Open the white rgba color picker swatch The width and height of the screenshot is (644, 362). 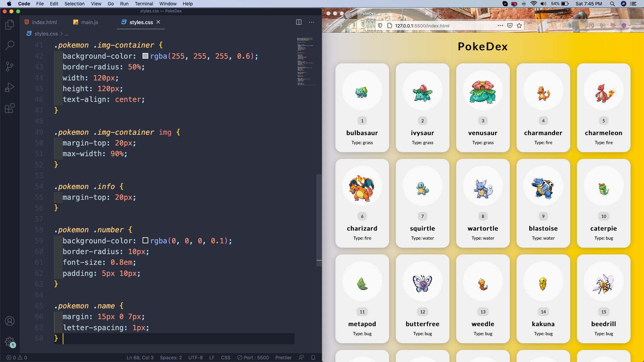[x=145, y=56]
